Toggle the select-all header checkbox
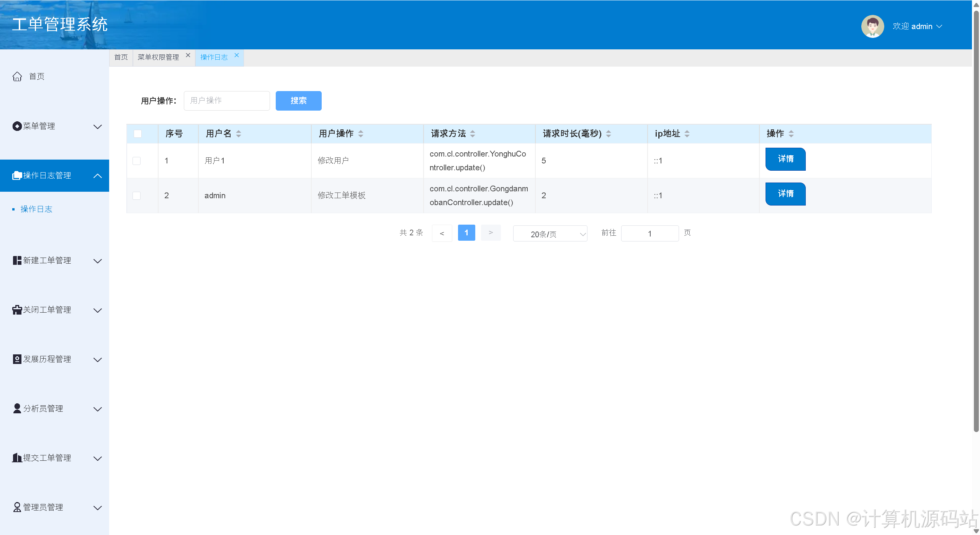Viewport: 980px width, 535px height. (x=137, y=134)
